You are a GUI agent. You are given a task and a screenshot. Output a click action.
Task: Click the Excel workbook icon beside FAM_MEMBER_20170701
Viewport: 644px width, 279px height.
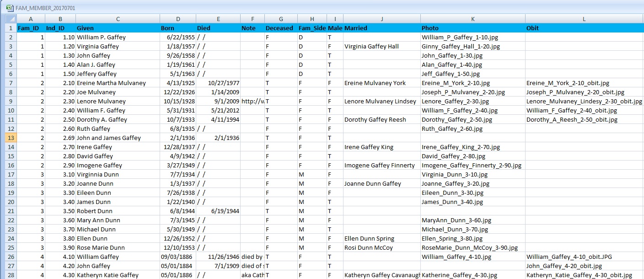click(10, 8)
